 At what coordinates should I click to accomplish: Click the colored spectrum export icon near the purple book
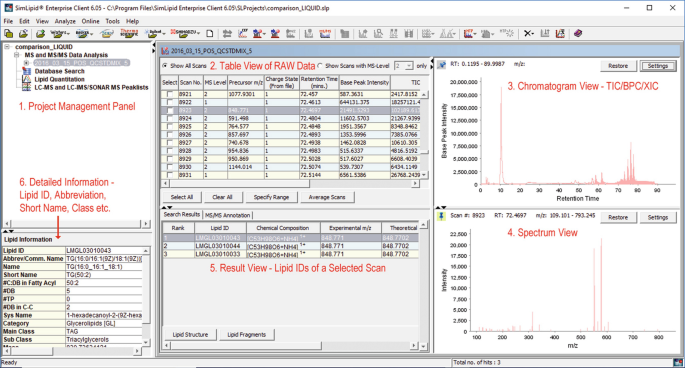click(560, 34)
